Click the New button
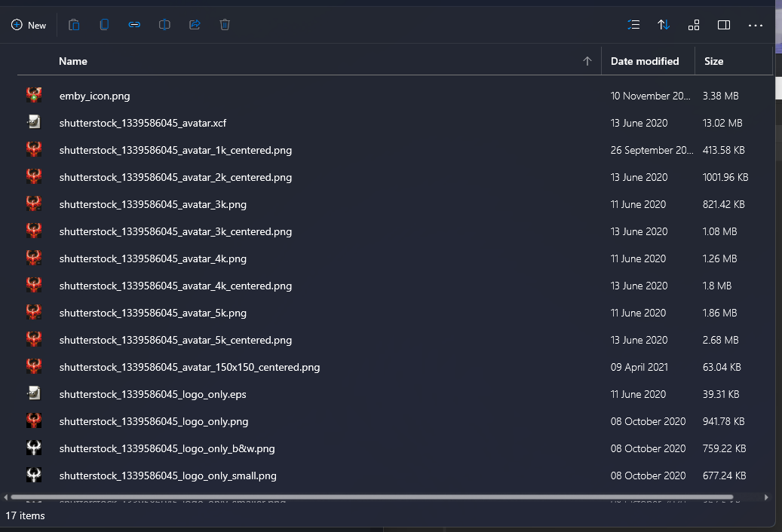 (29, 25)
